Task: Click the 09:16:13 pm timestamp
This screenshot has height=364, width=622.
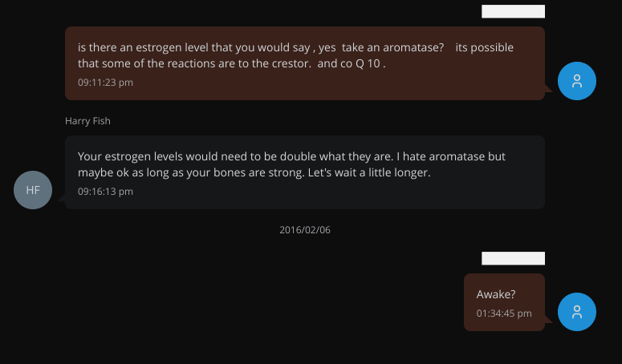Action: pos(105,192)
